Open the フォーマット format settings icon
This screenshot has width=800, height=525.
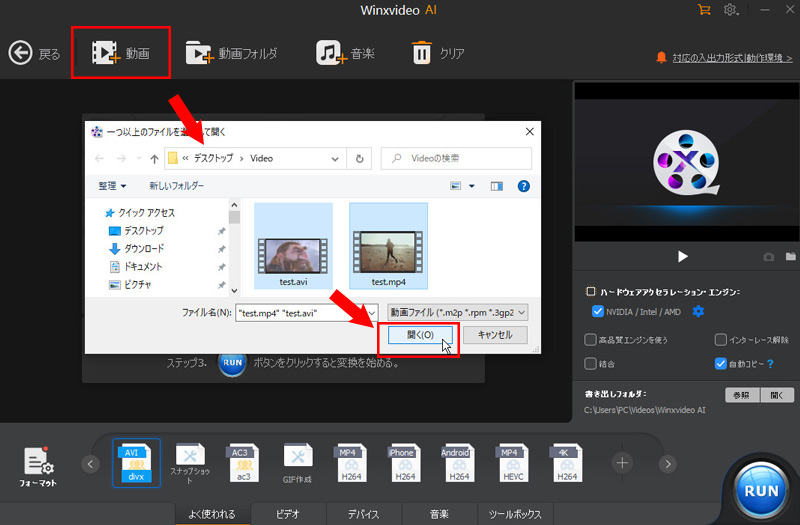(x=38, y=467)
